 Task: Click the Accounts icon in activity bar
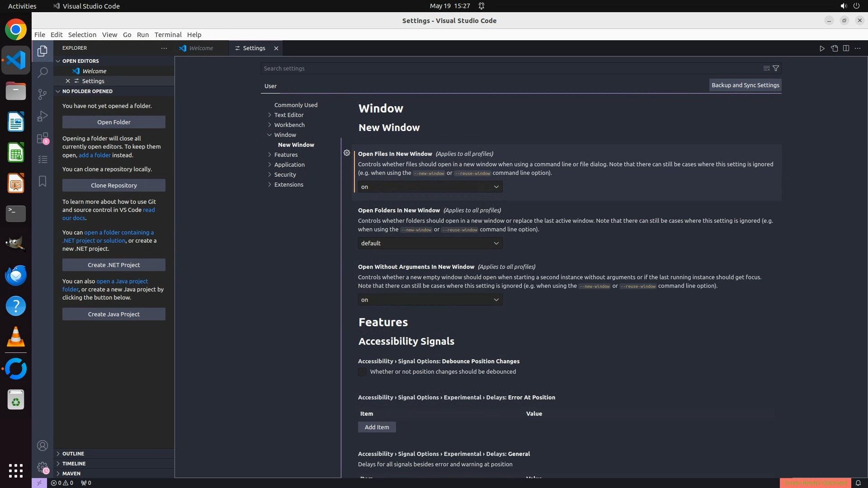click(42, 446)
